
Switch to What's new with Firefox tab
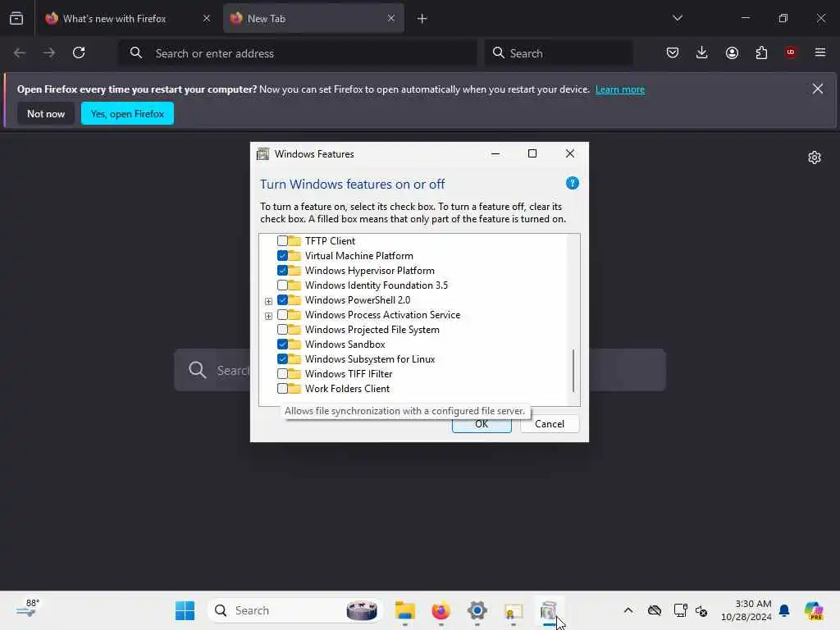(x=128, y=18)
